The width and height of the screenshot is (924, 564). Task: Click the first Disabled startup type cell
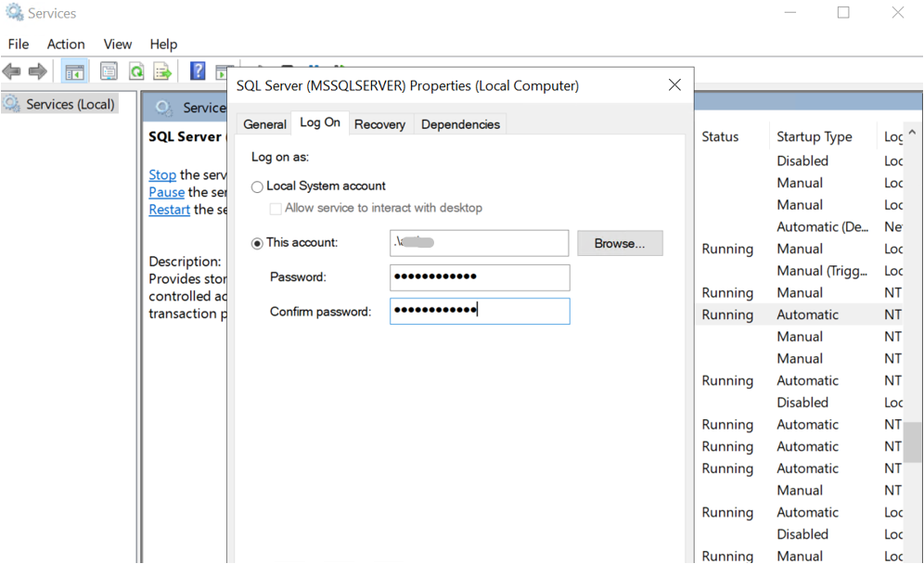tap(802, 160)
